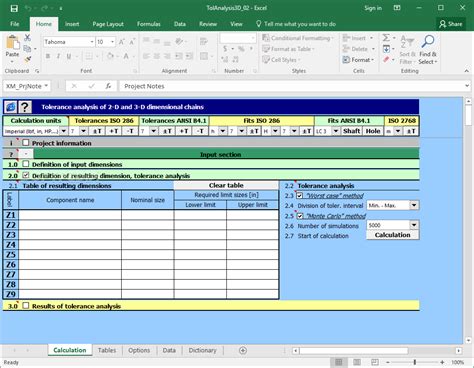Open Fits ANSI B4.1 LC 3 dropdown
474x368 pixels.
336,131
